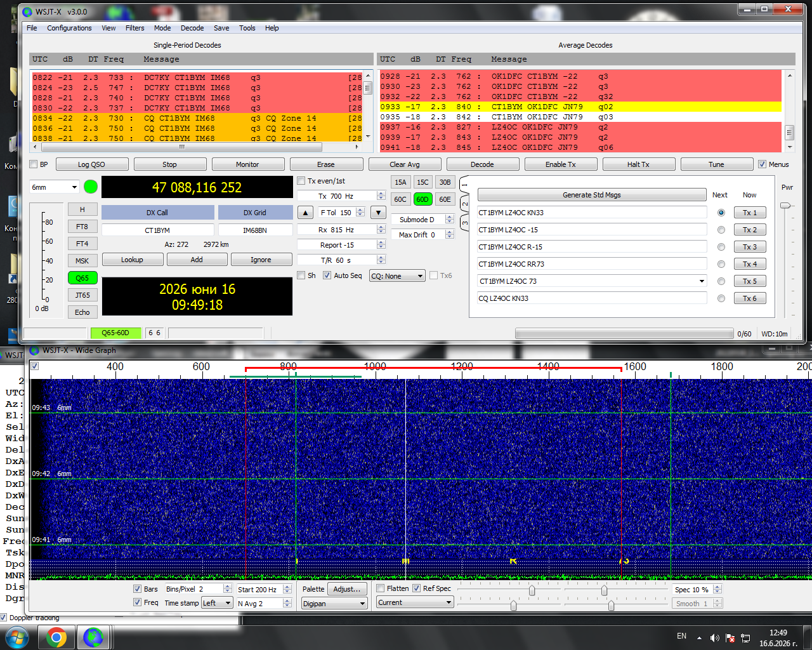This screenshot has width=812, height=650.
Task: Select the Q65 mode button
Action: 82,278
